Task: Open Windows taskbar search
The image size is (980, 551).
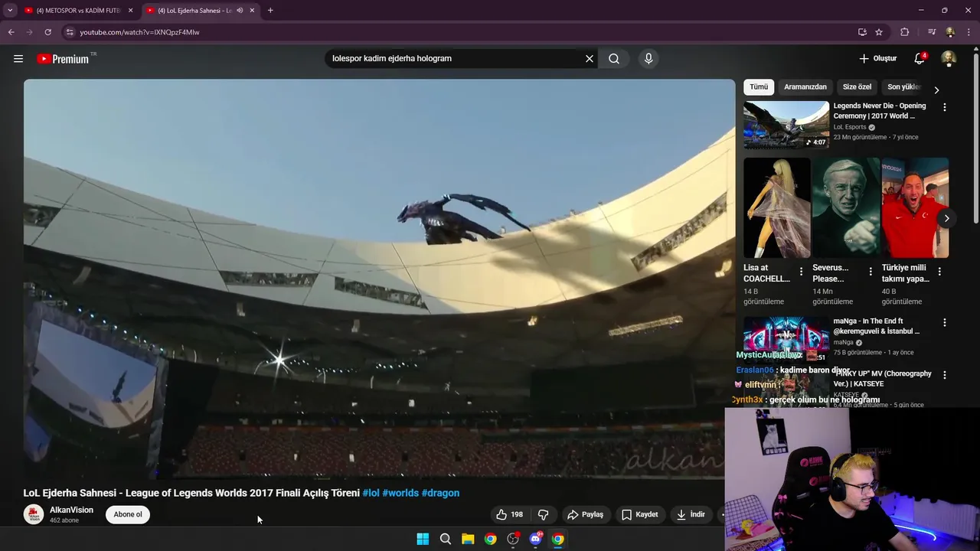Action: [446, 539]
